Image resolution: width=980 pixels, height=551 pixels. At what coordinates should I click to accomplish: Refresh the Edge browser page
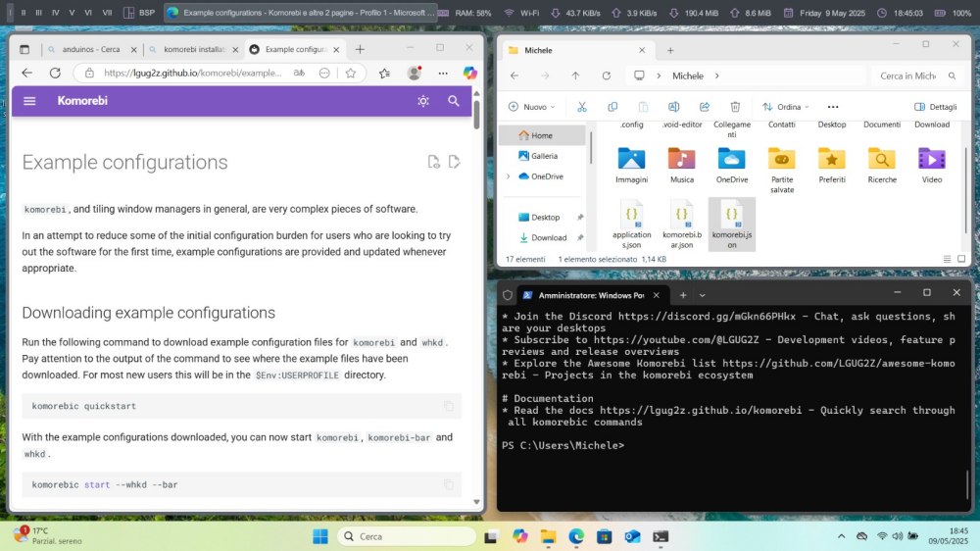coord(55,74)
